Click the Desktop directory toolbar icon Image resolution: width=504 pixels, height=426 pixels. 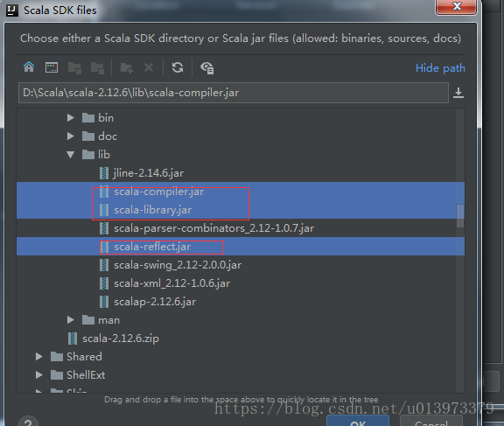(x=52, y=67)
